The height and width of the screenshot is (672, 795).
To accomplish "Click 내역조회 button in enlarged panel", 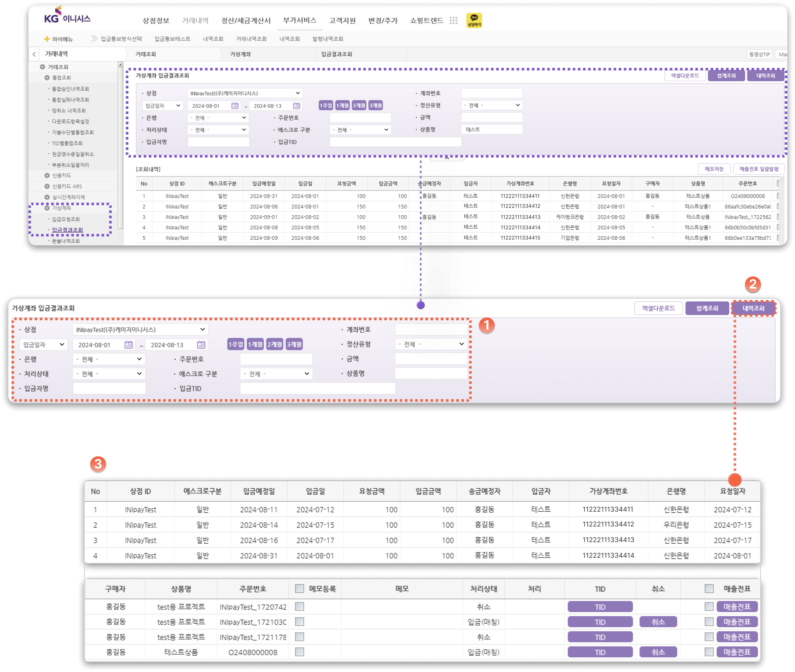I will [753, 308].
